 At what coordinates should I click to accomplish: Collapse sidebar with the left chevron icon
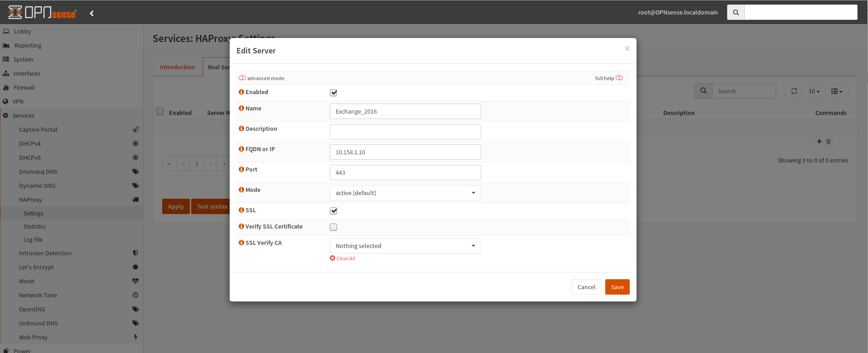92,13
